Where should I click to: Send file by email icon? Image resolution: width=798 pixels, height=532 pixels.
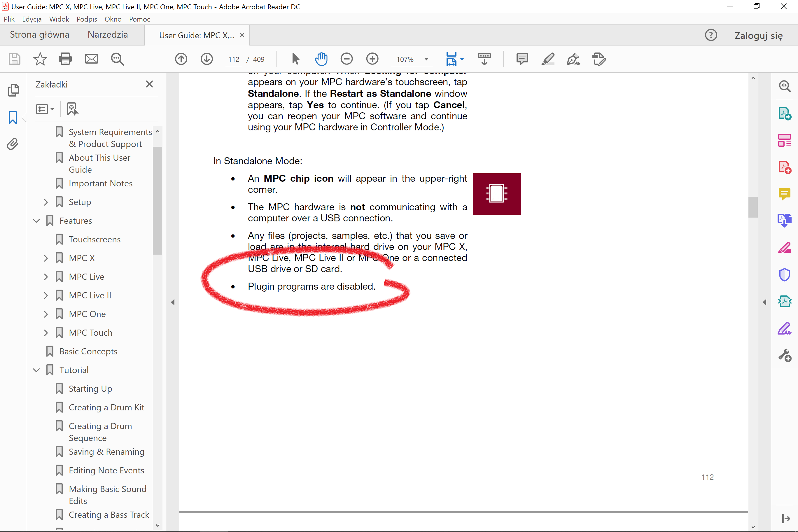pos(91,59)
